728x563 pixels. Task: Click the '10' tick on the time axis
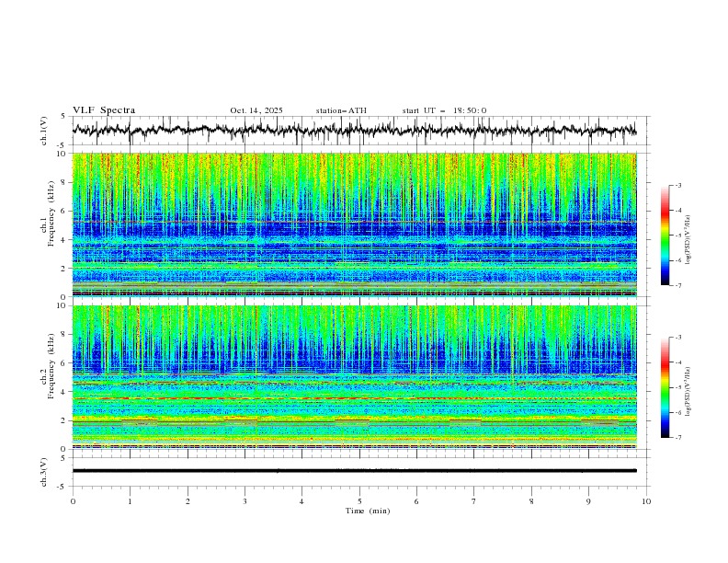point(646,501)
